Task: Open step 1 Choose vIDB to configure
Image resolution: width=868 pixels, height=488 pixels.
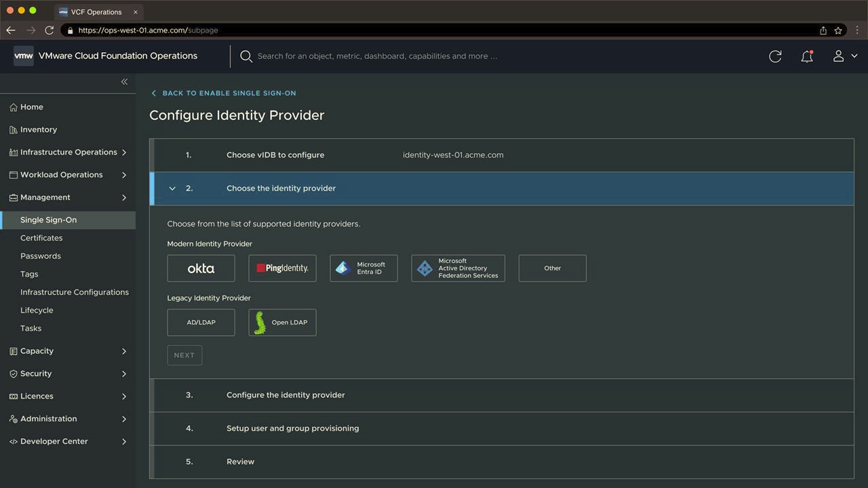Action: (502, 155)
